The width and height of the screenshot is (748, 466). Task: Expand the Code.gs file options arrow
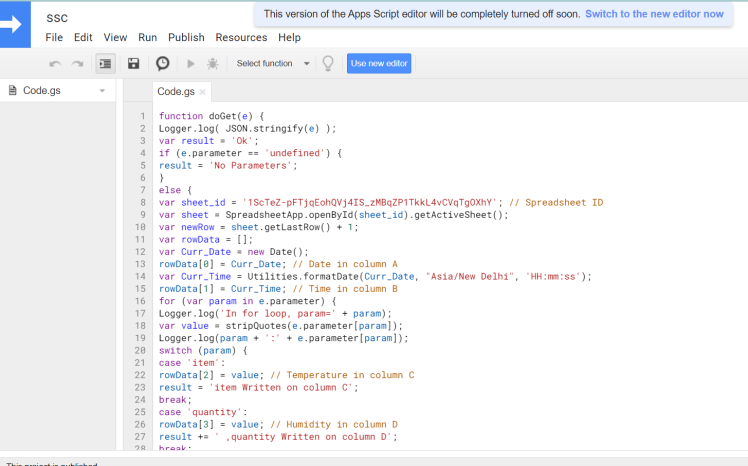pyautogui.click(x=101, y=91)
